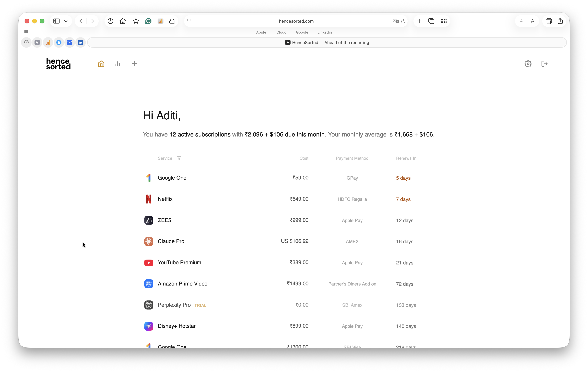Select the Home icon in HenceSorted navigation
This screenshot has height=372, width=588.
pos(101,63)
